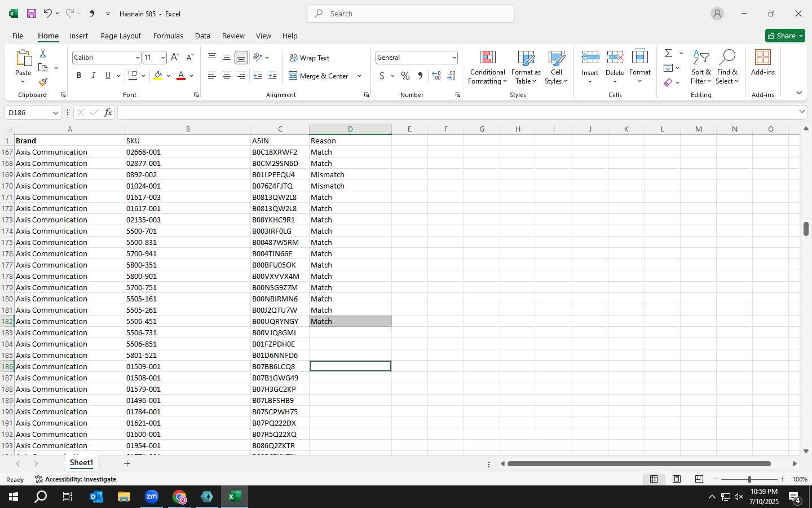Decrease decimal places
Viewport: 812px width, 508px height.
pos(451,76)
